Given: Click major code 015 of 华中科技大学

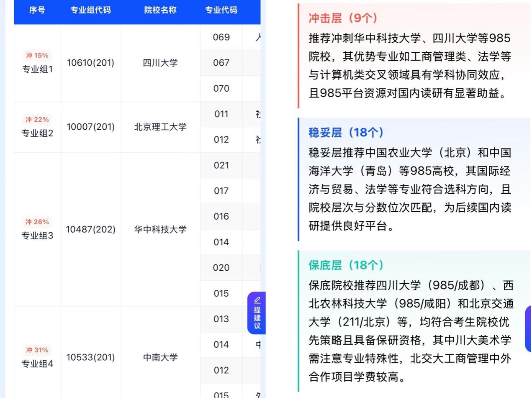Looking at the screenshot, I should (221, 293).
